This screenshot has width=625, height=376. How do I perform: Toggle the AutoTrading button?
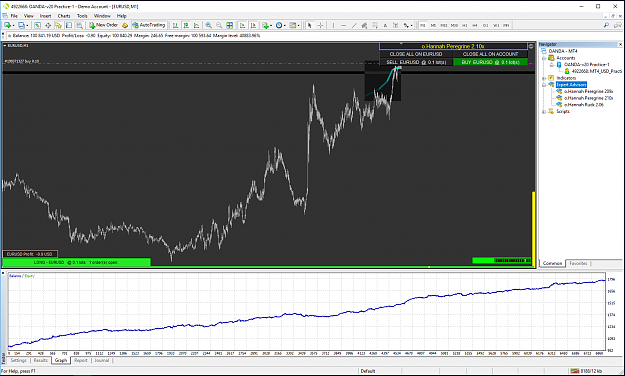149,25
